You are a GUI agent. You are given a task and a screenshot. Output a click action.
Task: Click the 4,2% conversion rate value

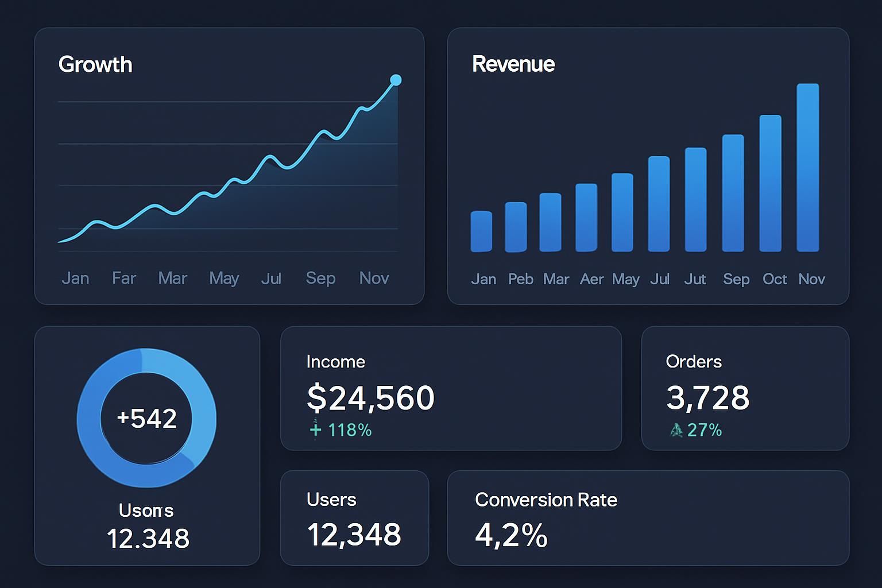point(511,535)
